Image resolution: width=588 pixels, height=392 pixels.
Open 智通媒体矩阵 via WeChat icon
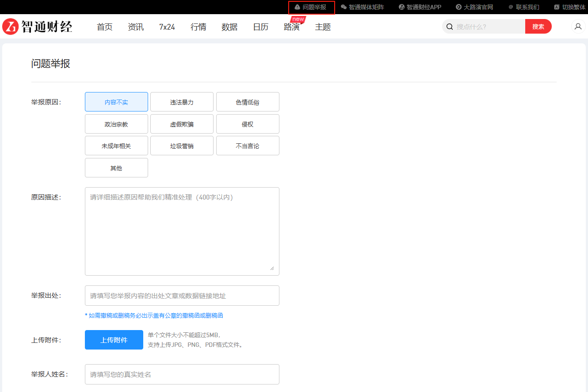click(x=344, y=7)
